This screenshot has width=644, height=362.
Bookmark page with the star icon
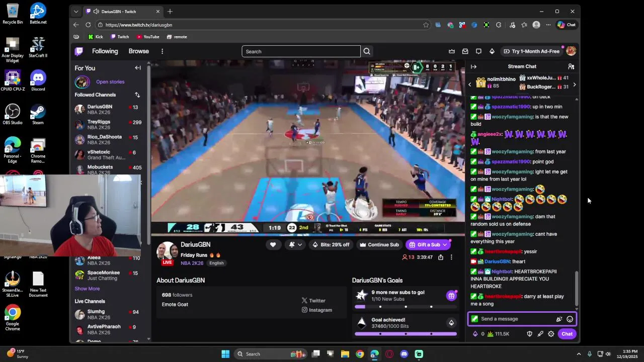tap(426, 25)
